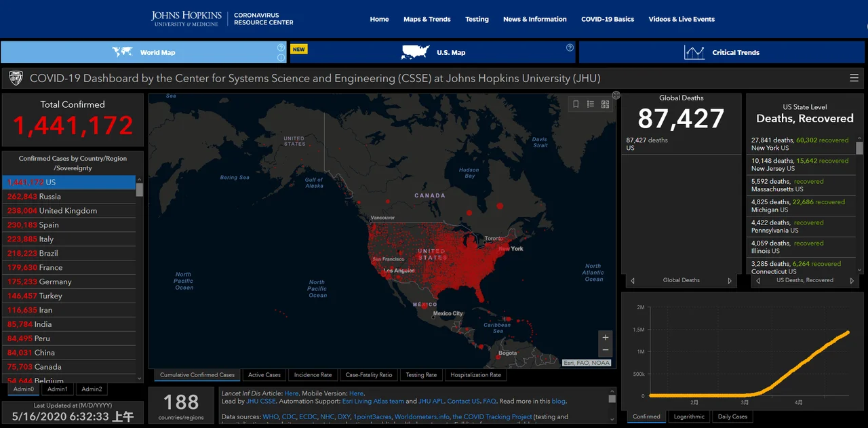Show the Confirmed chart view
Viewport: 868px width, 428px height.
(646, 416)
